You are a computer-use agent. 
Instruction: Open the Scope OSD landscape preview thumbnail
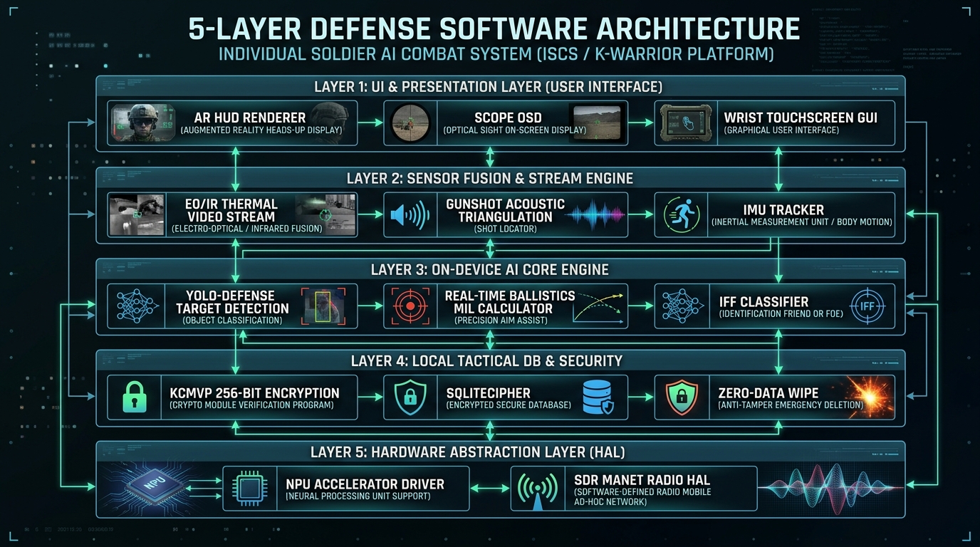pos(598,123)
